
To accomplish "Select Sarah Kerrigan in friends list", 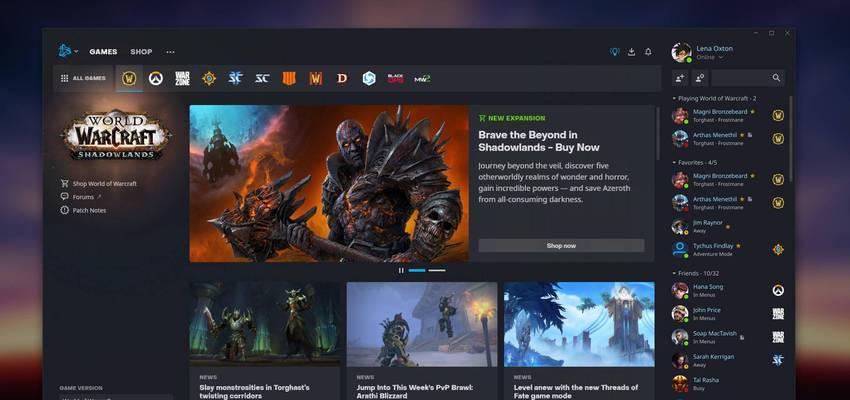I will point(728,360).
